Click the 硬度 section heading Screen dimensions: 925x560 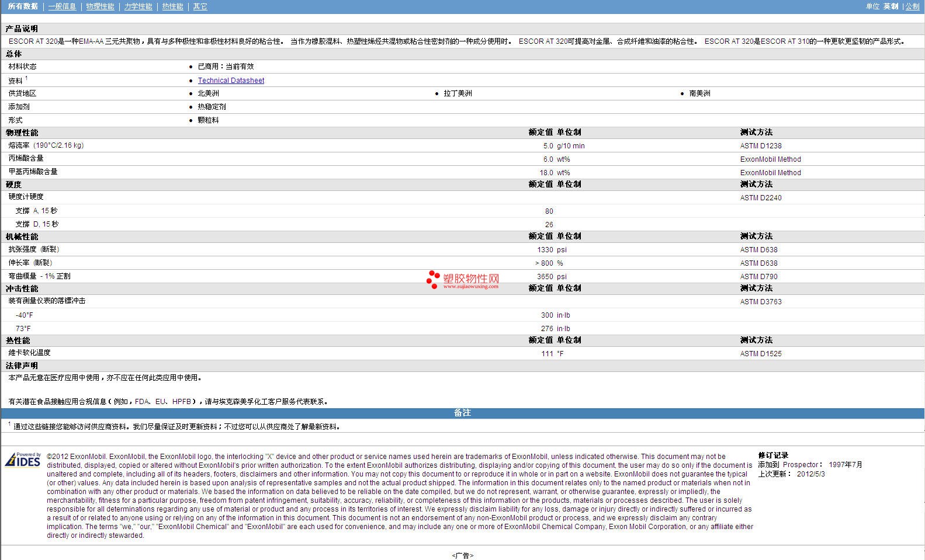[x=13, y=185]
